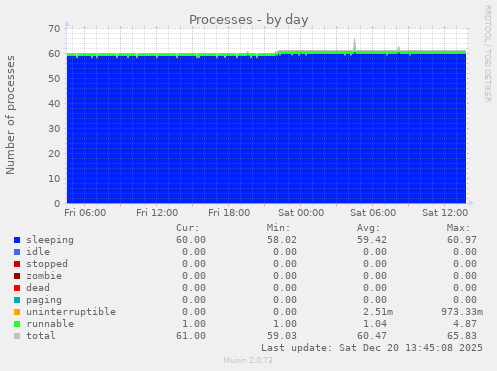
Task: Click runnable maximum value 4.87
Action: [465, 324]
